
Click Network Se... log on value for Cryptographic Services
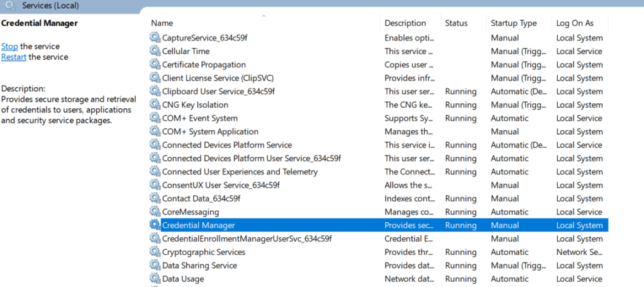click(x=579, y=252)
